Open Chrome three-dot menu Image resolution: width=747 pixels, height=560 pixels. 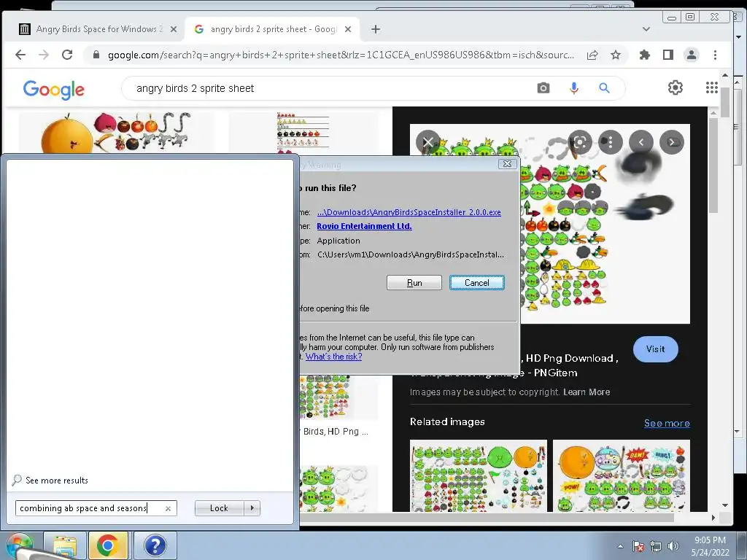pos(715,55)
